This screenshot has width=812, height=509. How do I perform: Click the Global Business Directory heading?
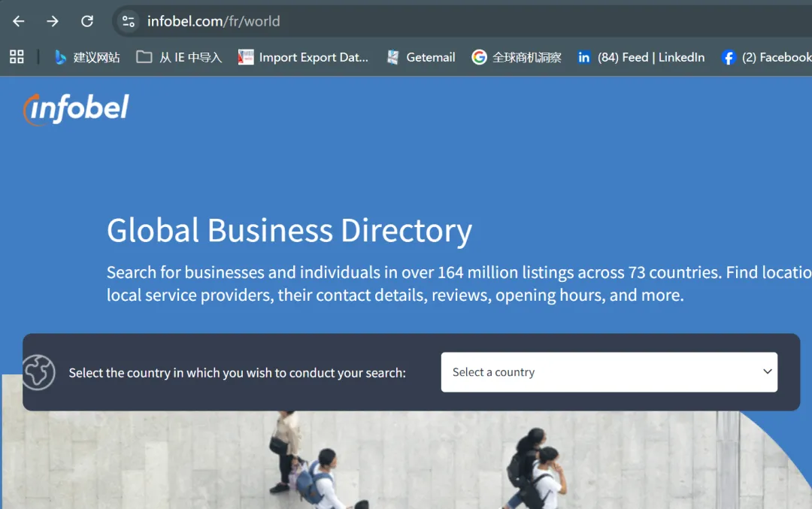[x=289, y=230]
